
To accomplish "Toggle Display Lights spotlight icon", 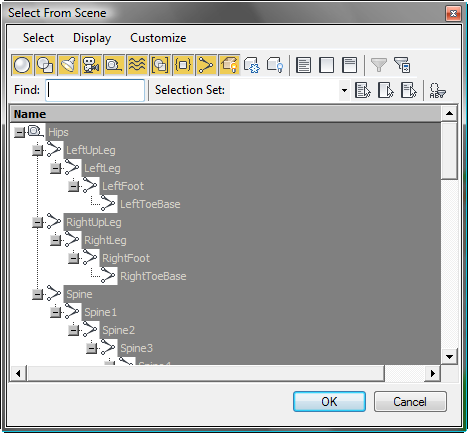I will (68, 65).
